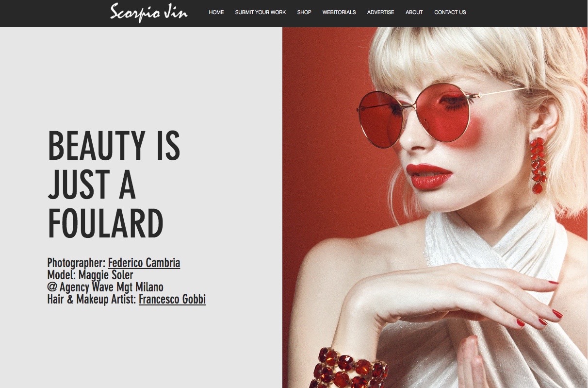
Task: Open the SHOP page
Action: tap(304, 12)
